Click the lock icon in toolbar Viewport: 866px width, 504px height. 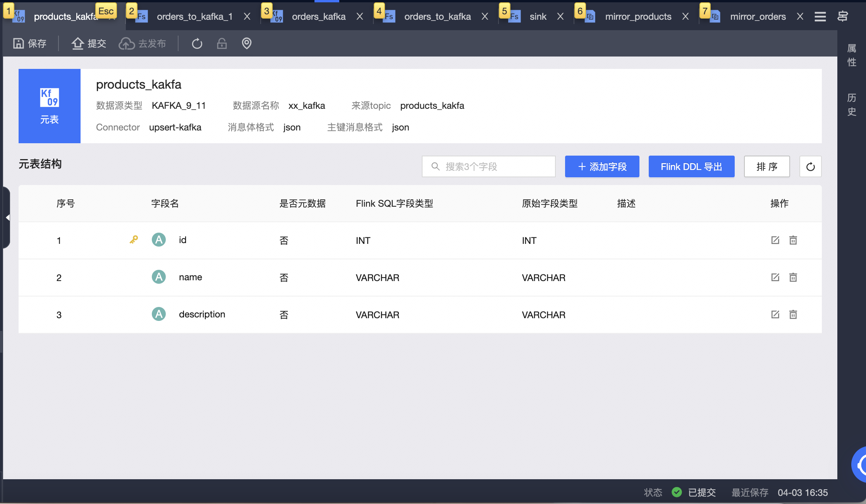pos(222,43)
